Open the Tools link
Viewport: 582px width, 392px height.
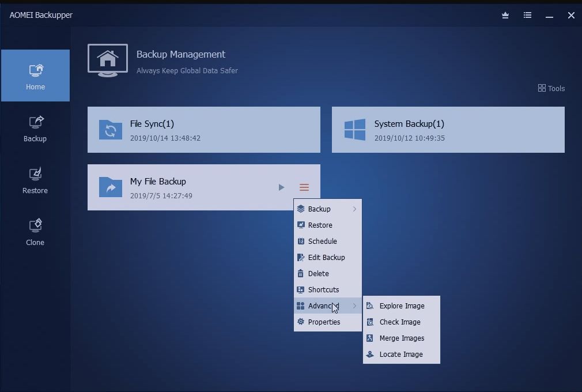[551, 88]
